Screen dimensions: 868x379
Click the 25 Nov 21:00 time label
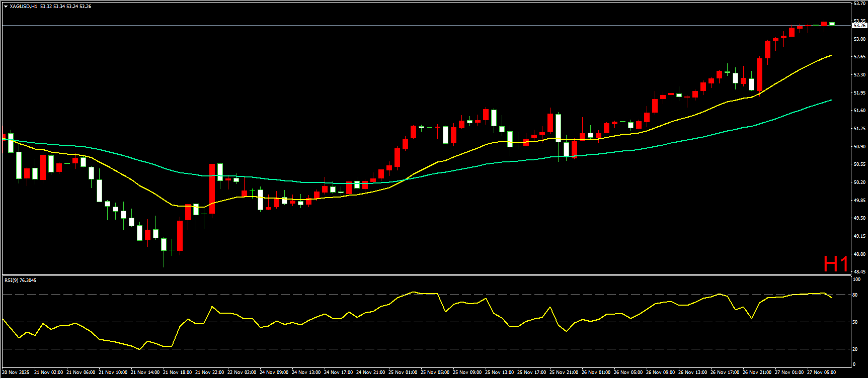[x=564, y=372]
